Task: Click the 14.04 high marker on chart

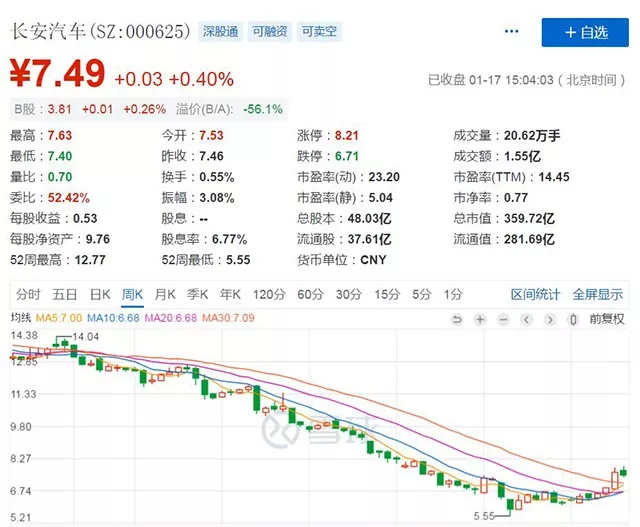Action: tap(85, 337)
